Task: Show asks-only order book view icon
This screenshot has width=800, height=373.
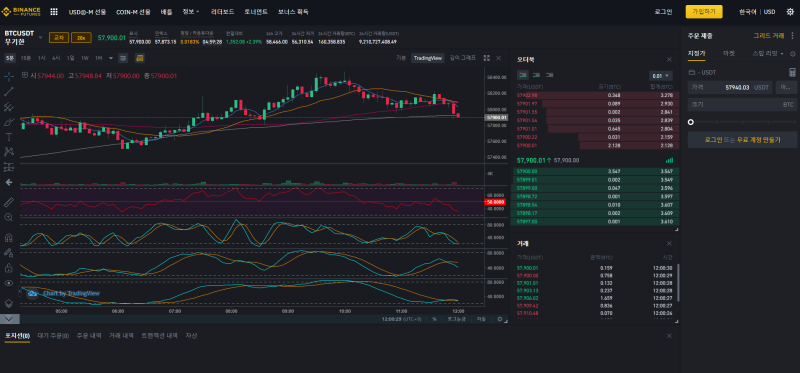Action: coord(549,75)
